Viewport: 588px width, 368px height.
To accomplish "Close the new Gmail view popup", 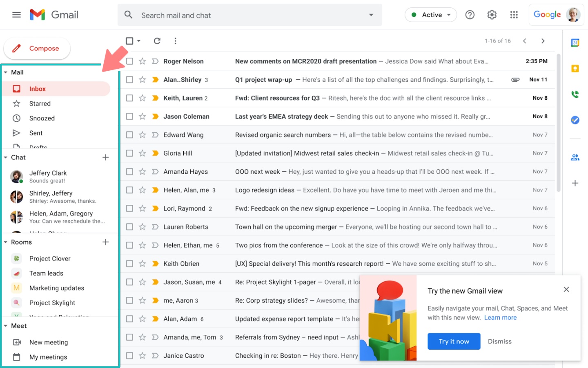I will (x=566, y=289).
